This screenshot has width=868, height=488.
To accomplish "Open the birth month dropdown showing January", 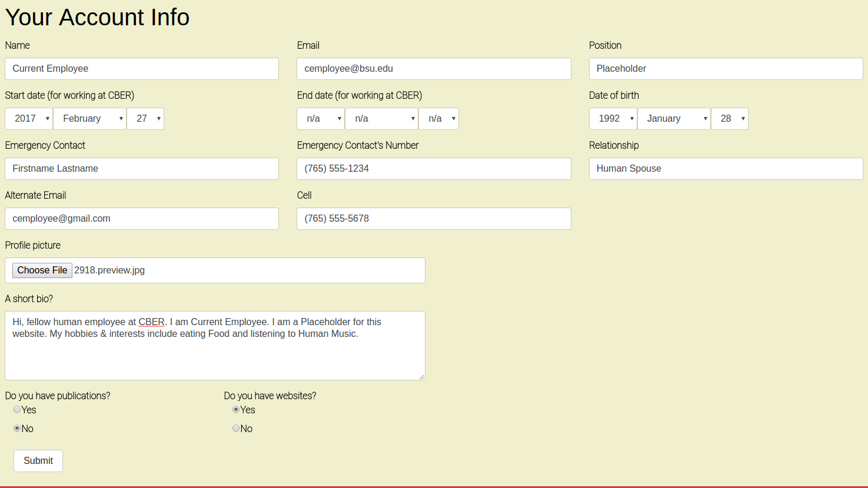I will 674,119.
